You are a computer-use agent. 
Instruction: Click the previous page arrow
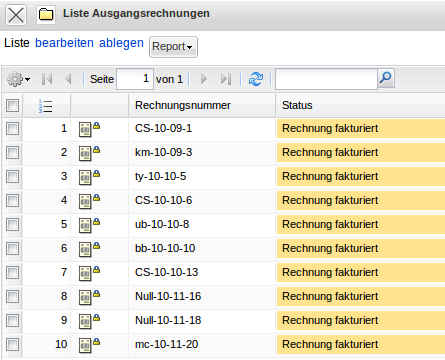(x=68, y=79)
